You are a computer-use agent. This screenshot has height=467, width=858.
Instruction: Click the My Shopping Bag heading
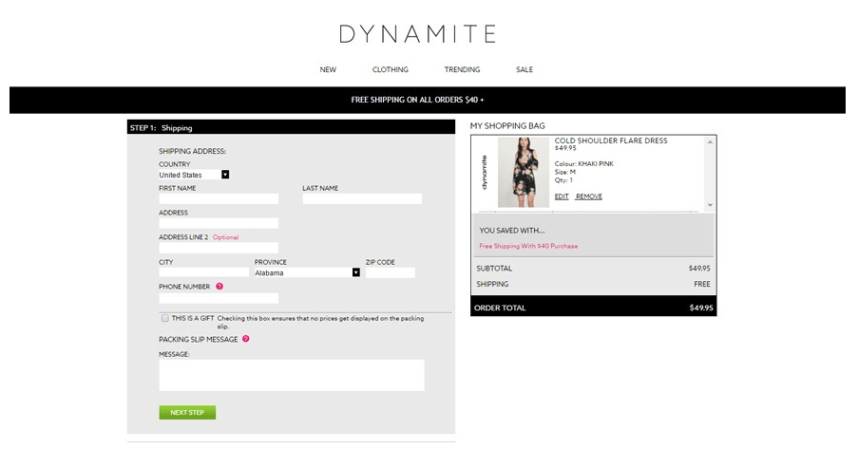pyautogui.click(x=507, y=125)
